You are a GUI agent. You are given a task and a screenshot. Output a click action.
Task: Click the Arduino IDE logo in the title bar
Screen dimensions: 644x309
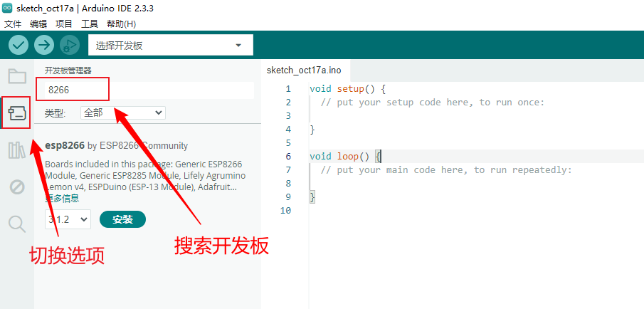[x=7, y=9]
